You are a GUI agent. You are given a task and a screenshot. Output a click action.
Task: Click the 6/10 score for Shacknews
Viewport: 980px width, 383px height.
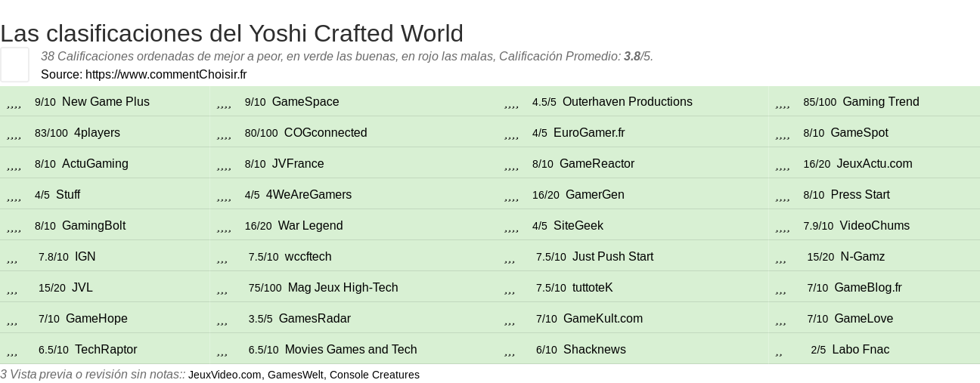tap(547, 350)
